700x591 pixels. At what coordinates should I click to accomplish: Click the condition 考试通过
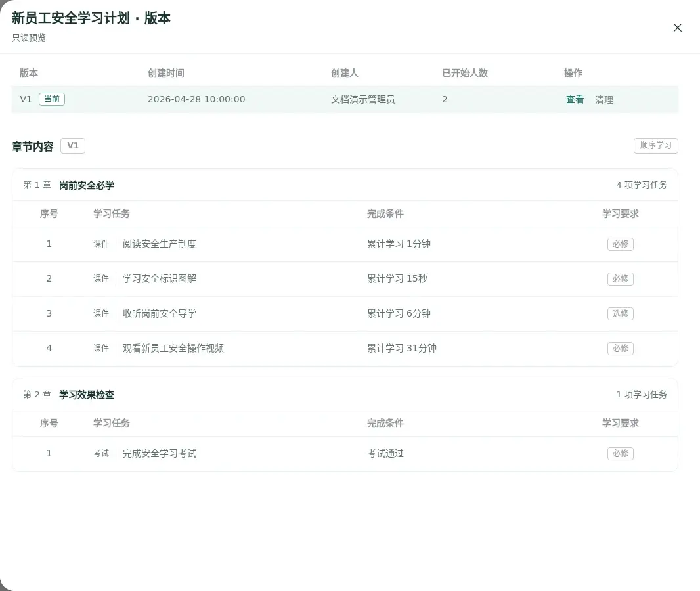(385, 454)
